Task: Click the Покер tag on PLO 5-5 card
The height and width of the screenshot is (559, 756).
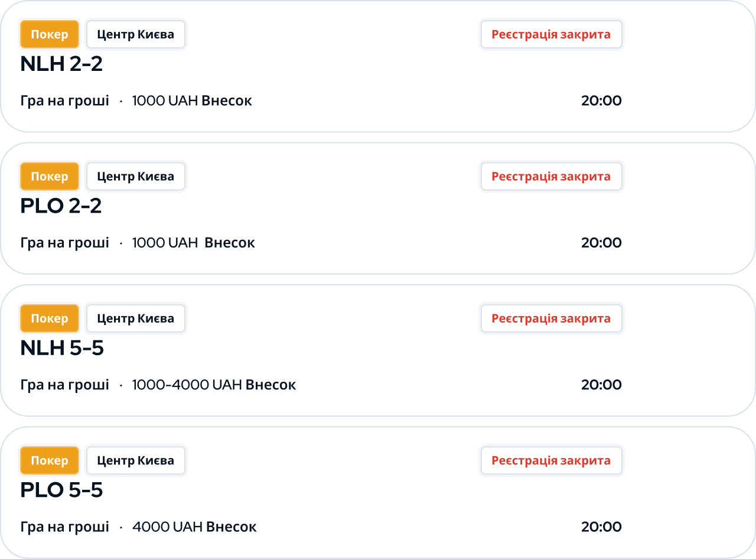Action: (50, 460)
